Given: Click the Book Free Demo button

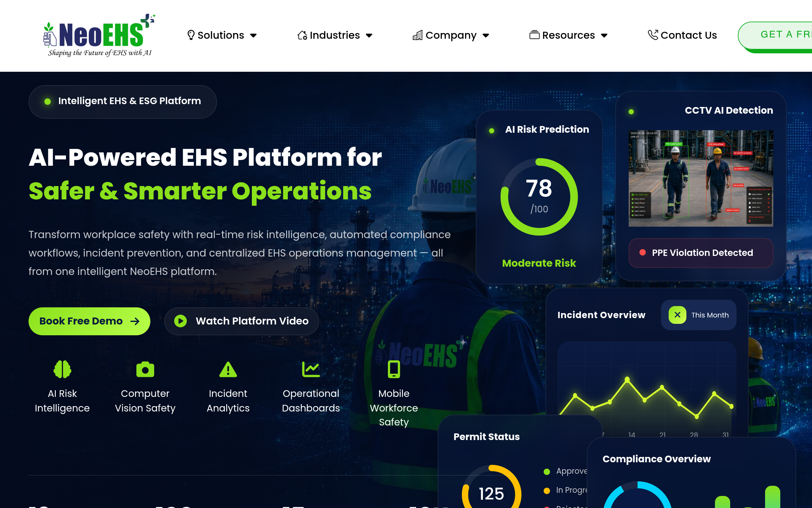Looking at the screenshot, I should coord(89,321).
